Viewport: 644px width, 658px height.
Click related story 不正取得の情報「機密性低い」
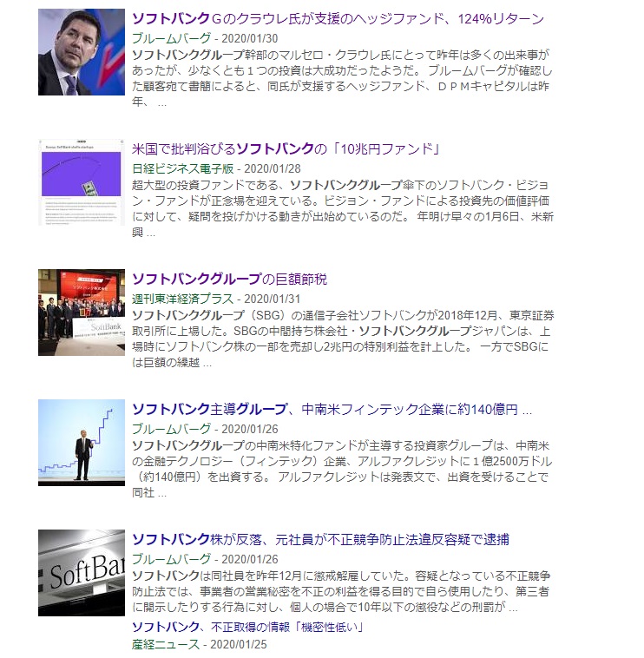(x=246, y=627)
